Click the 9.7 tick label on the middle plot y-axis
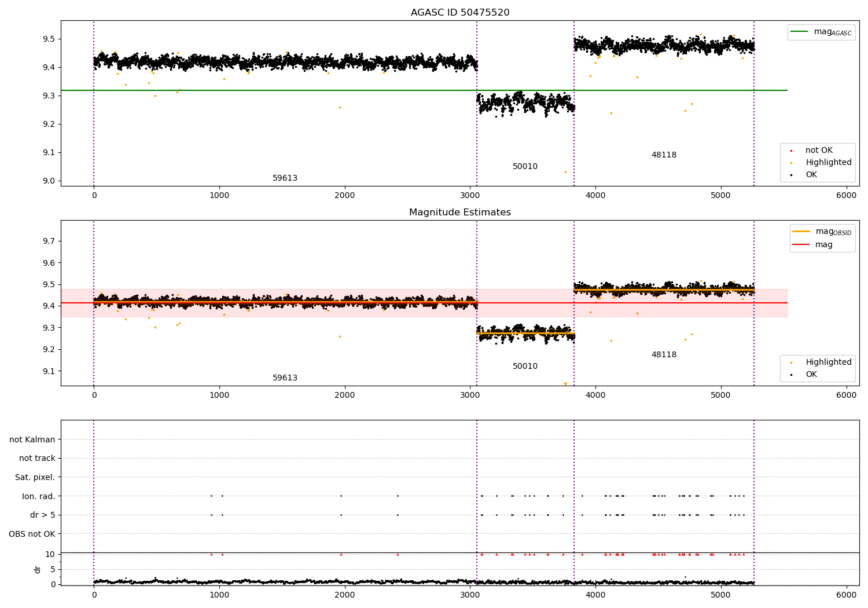 point(48,241)
